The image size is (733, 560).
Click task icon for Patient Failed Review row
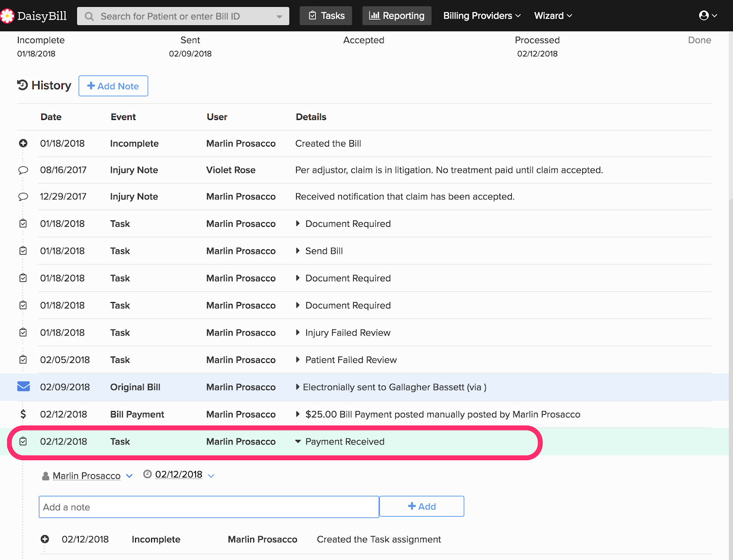(x=23, y=360)
